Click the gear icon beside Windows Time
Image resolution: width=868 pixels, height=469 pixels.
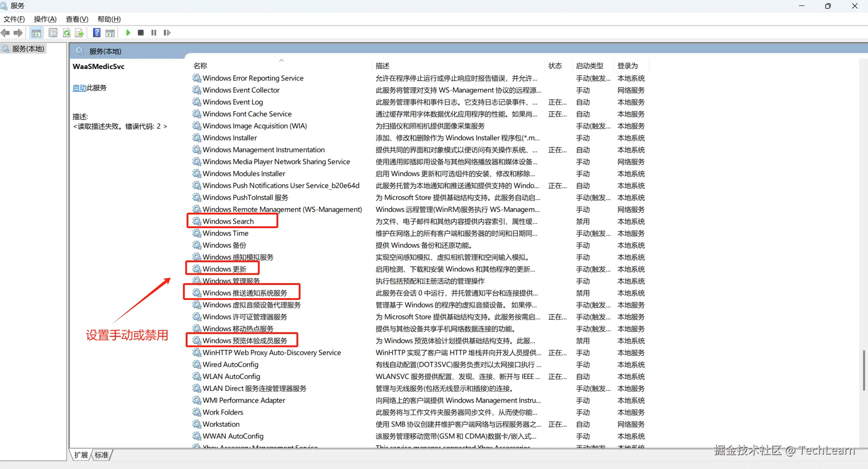coord(197,233)
